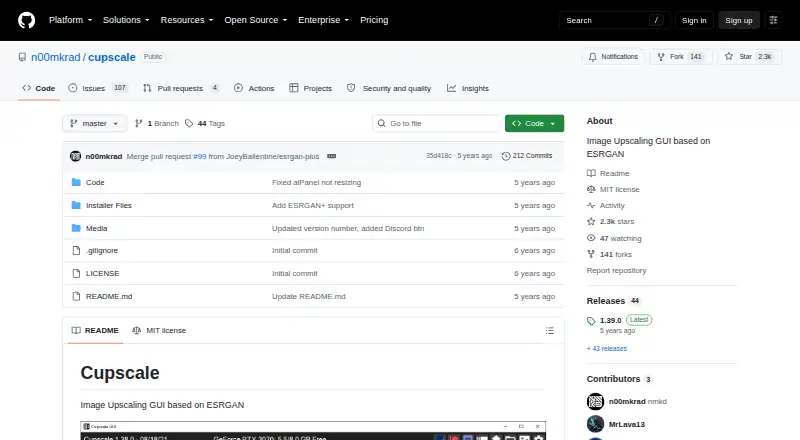This screenshot has width=800, height=440.
Task: Open the Security and quality tab
Action: tap(389, 88)
